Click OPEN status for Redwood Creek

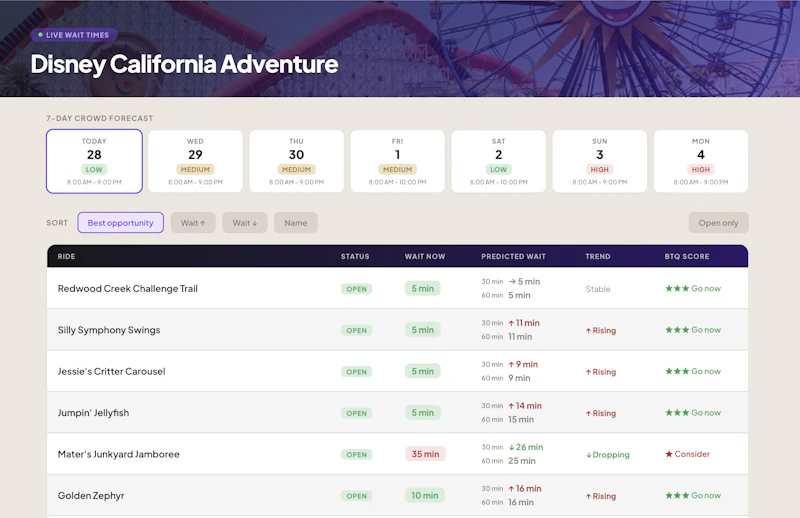[x=357, y=289]
